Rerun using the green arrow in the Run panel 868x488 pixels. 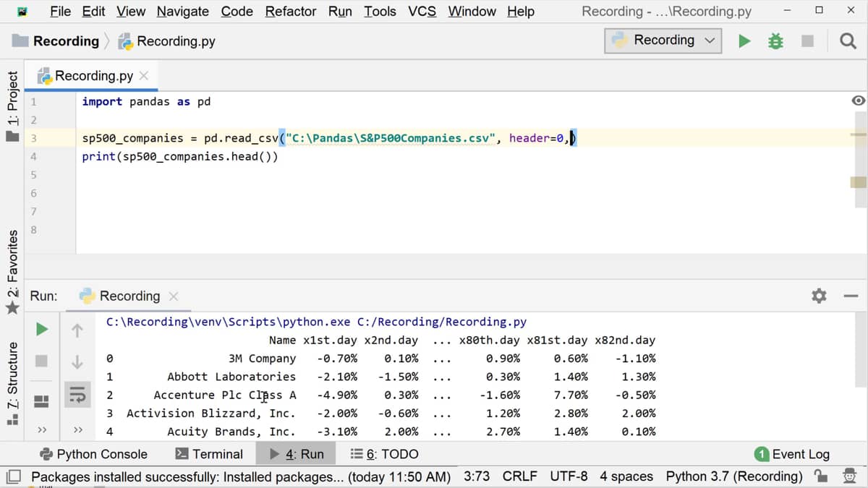tap(42, 330)
